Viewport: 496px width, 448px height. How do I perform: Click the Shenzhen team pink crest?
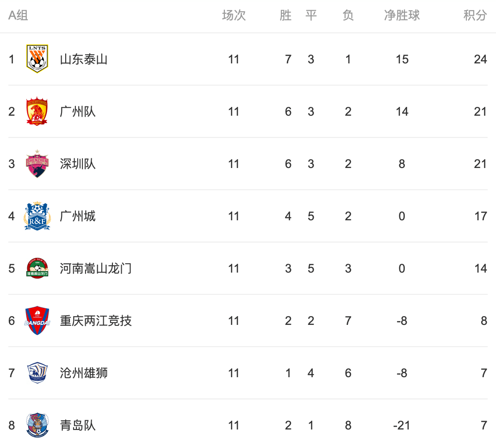[37, 164]
